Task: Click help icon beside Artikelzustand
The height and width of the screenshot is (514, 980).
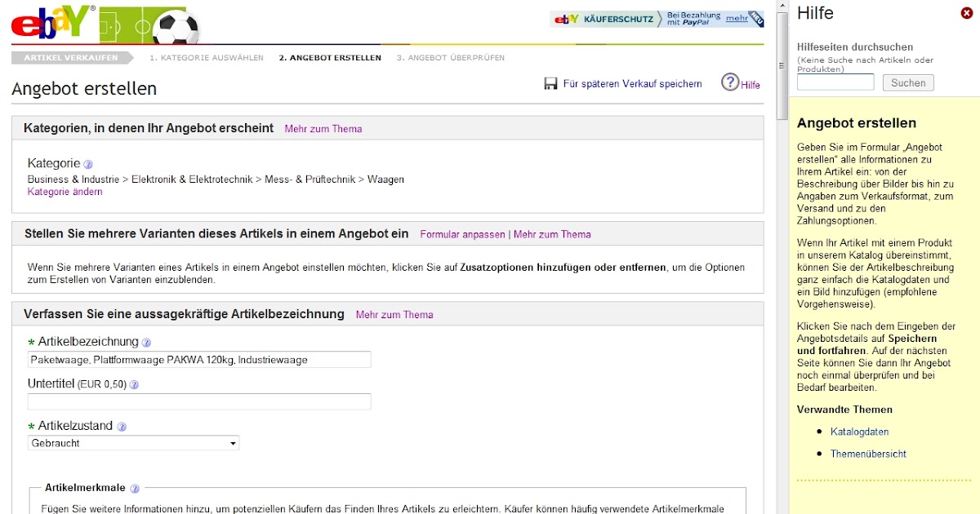Action: tap(122, 427)
